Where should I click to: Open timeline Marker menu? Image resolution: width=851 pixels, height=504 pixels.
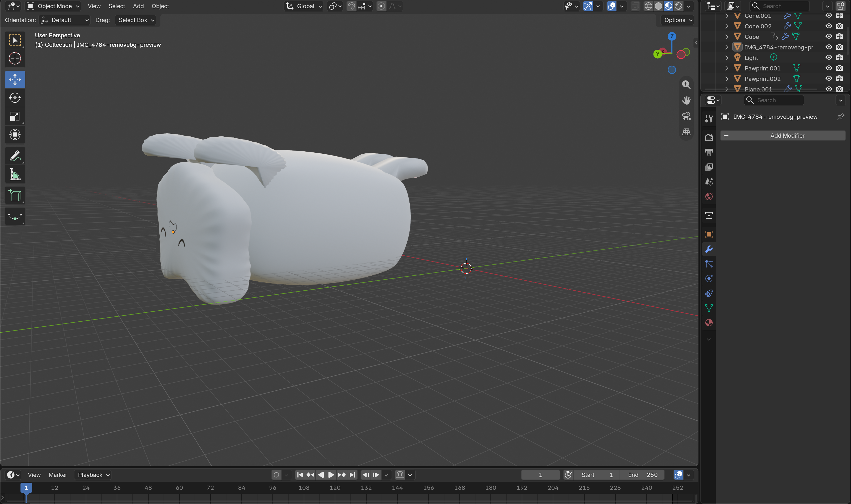[x=58, y=475]
